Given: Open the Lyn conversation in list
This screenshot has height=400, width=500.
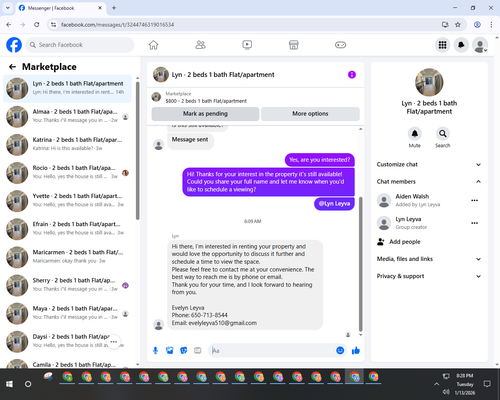Looking at the screenshot, I should [x=67, y=89].
